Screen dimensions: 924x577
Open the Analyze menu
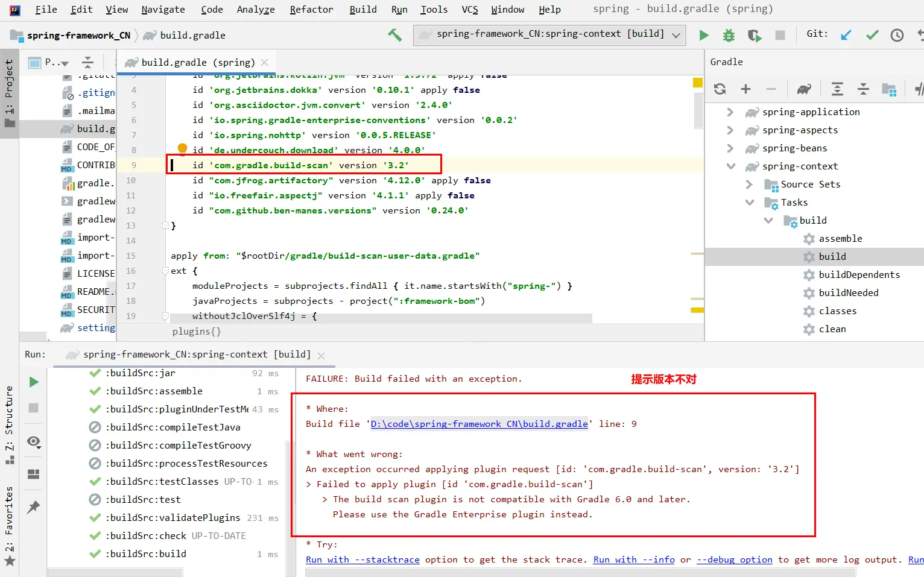coord(256,10)
